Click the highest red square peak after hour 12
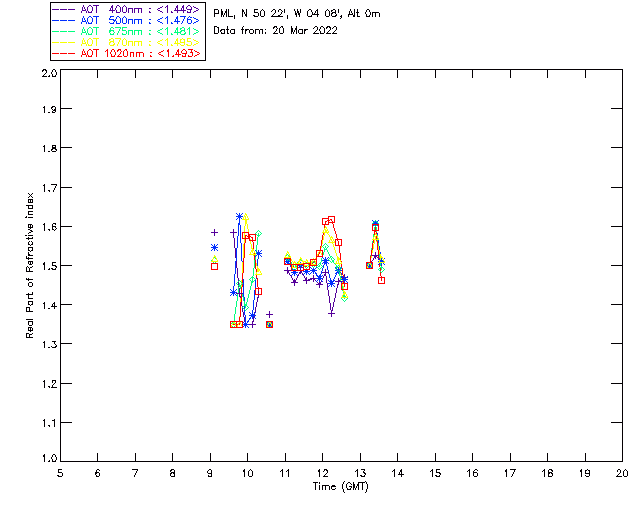Viewport: 640px width, 512px height. point(331,220)
